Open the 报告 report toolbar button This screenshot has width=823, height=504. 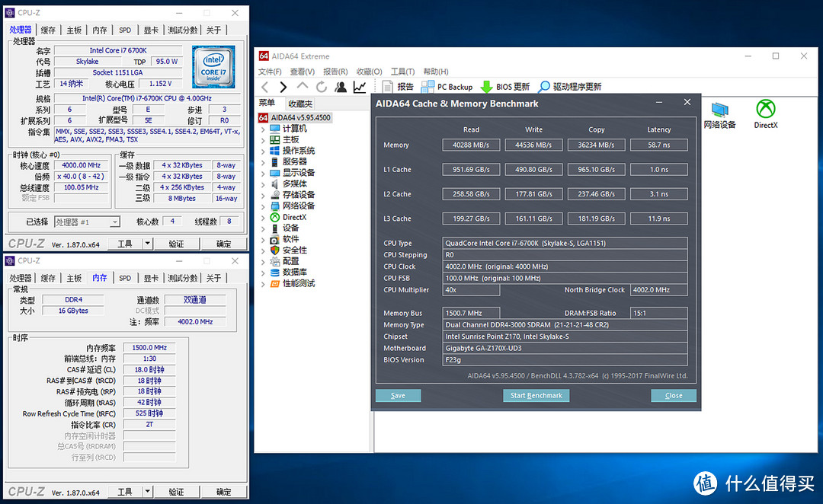[398, 87]
